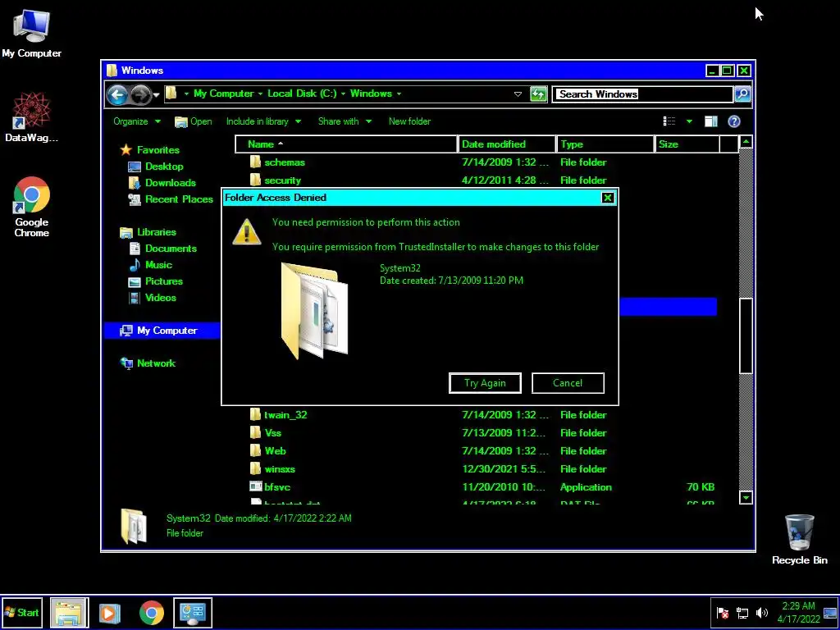The width and height of the screenshot is (840, 630).
Task: Click the network tray icon
Action: 742,613
